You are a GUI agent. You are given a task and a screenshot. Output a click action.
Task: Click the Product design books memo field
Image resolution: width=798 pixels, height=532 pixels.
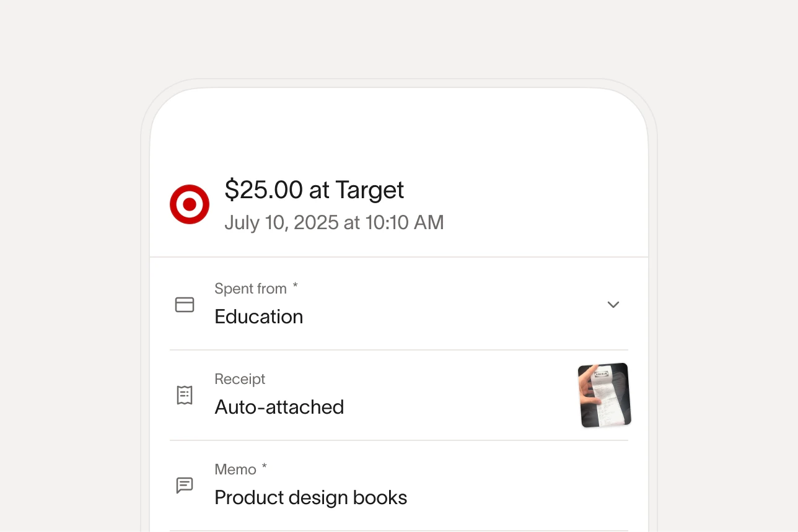[310, 497]
